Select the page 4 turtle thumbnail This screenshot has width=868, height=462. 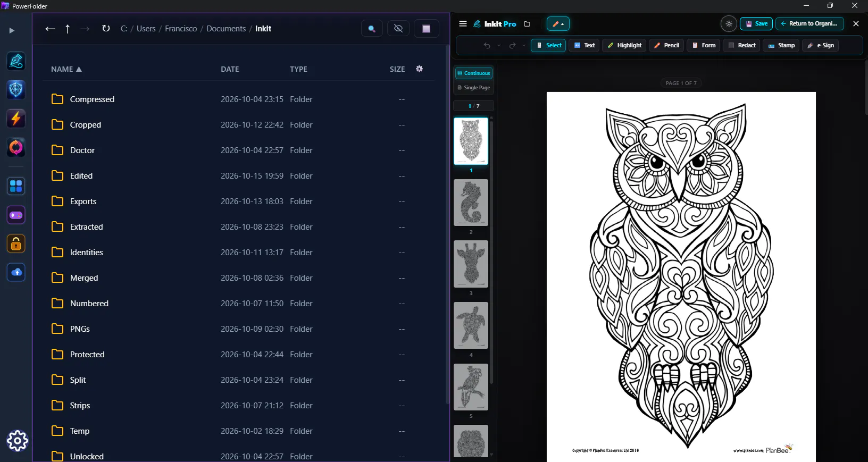click(471, 325)
